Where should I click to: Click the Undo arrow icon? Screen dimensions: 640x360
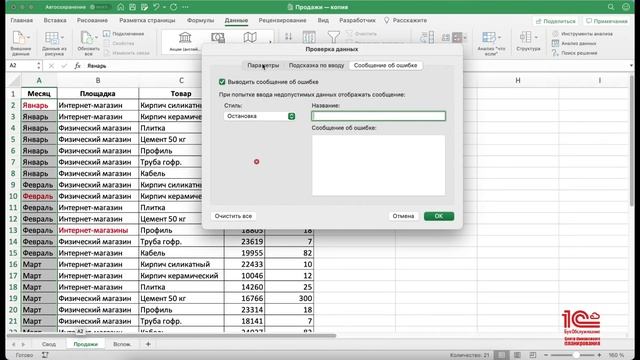[x=156, y=7]
